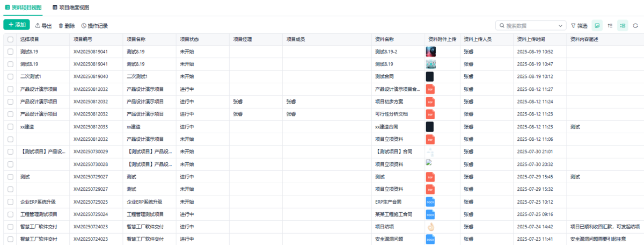644x245 pixels.
Task: Check the 工程管理测试项目 row checkbox
Action: [10, 214]
